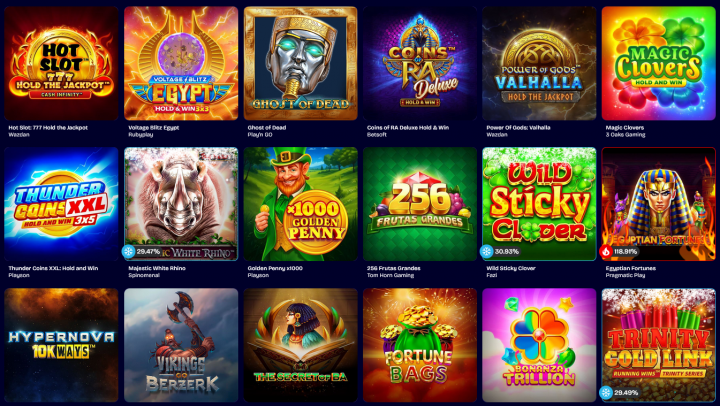The image size is (720, 406).
Task: Launch the Bonanza Trillion game
Action: [x=539, y=345]
